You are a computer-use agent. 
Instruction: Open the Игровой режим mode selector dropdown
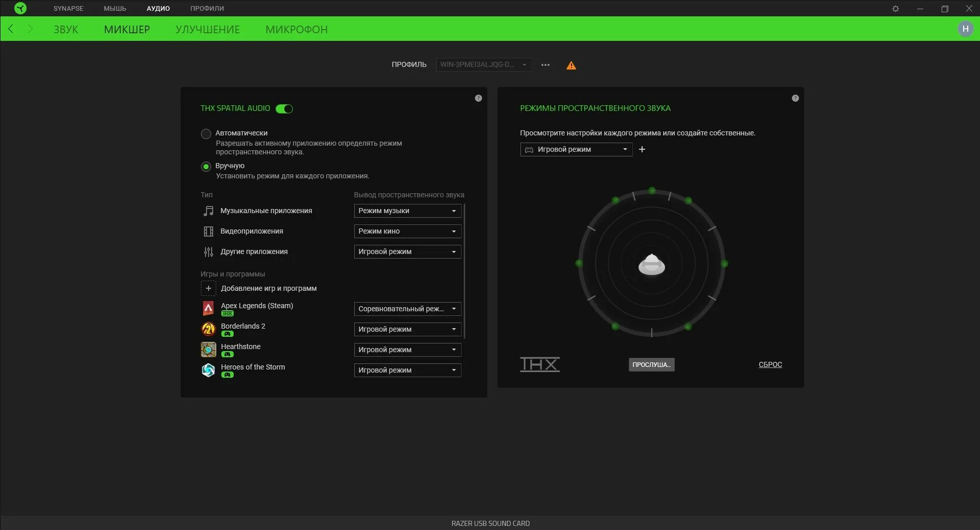point(576,149)
